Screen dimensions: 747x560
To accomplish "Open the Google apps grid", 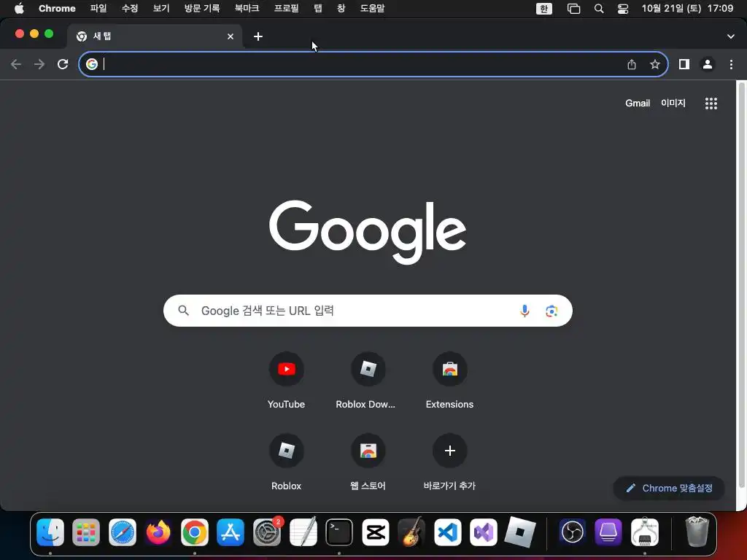I will point(711,104).
